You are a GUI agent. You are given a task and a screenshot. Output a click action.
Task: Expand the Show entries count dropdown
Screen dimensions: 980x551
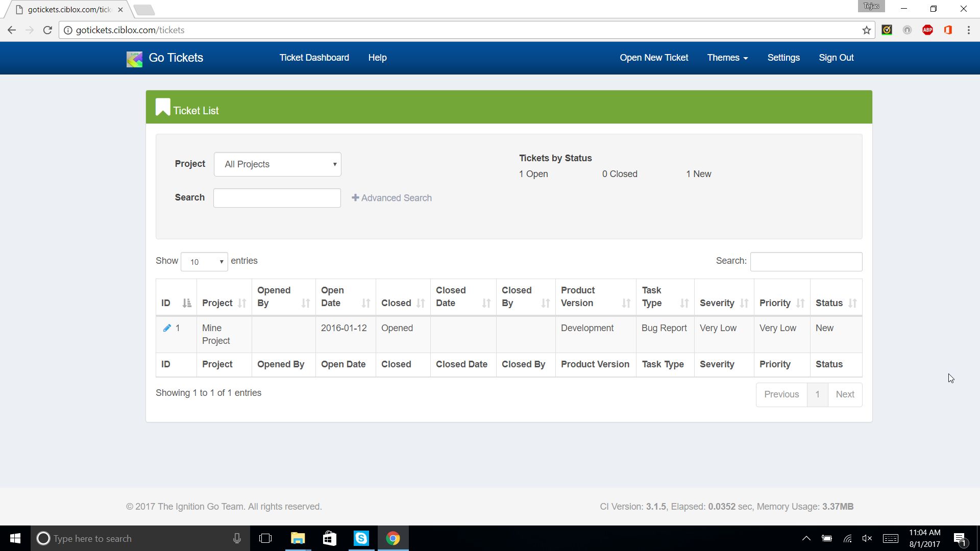click(204, 262)
